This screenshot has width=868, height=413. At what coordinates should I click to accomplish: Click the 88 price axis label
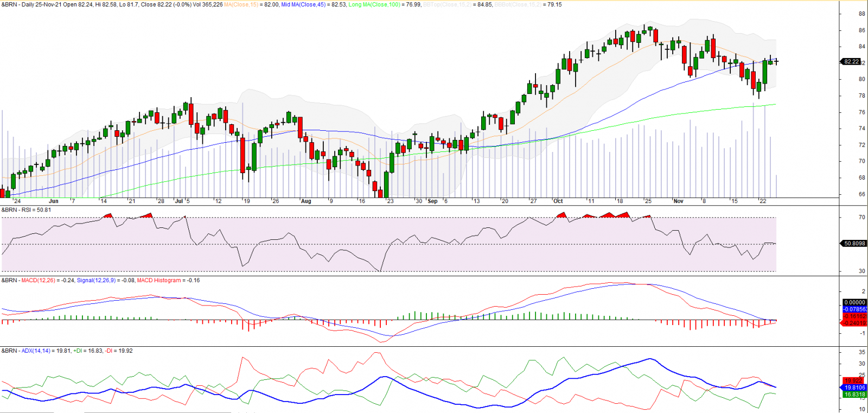click(862, 14)
